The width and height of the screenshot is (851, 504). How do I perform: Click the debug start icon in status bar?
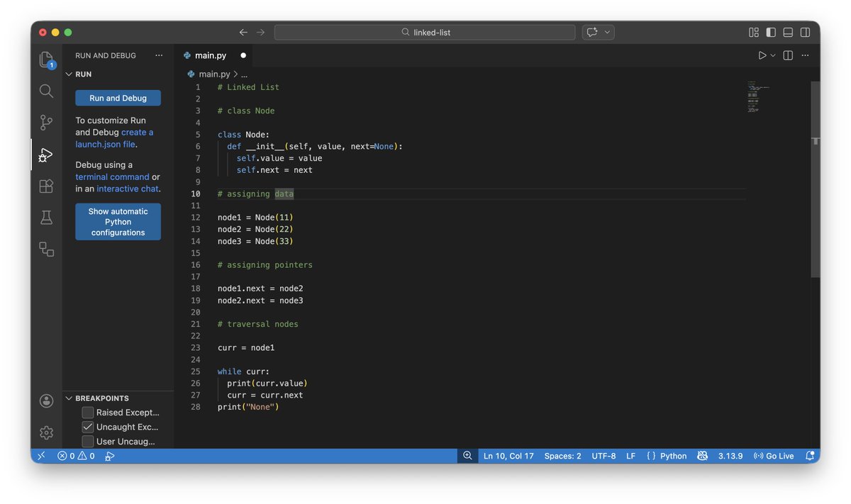pos(110,456)
